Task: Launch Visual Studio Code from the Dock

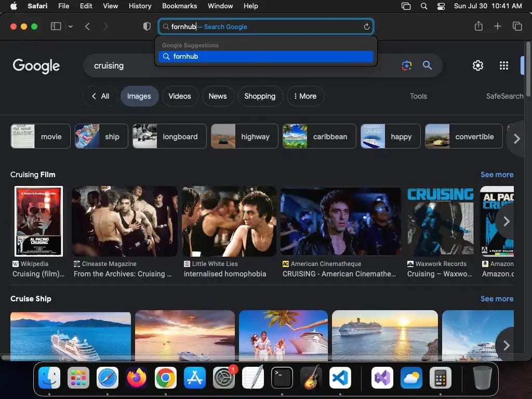Action: click(340, 378)
